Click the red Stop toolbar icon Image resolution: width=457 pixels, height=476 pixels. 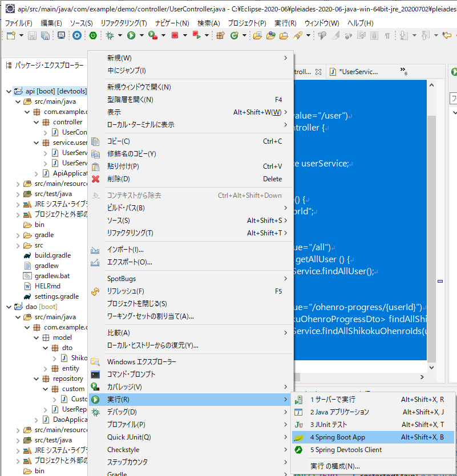coord(175,35)
